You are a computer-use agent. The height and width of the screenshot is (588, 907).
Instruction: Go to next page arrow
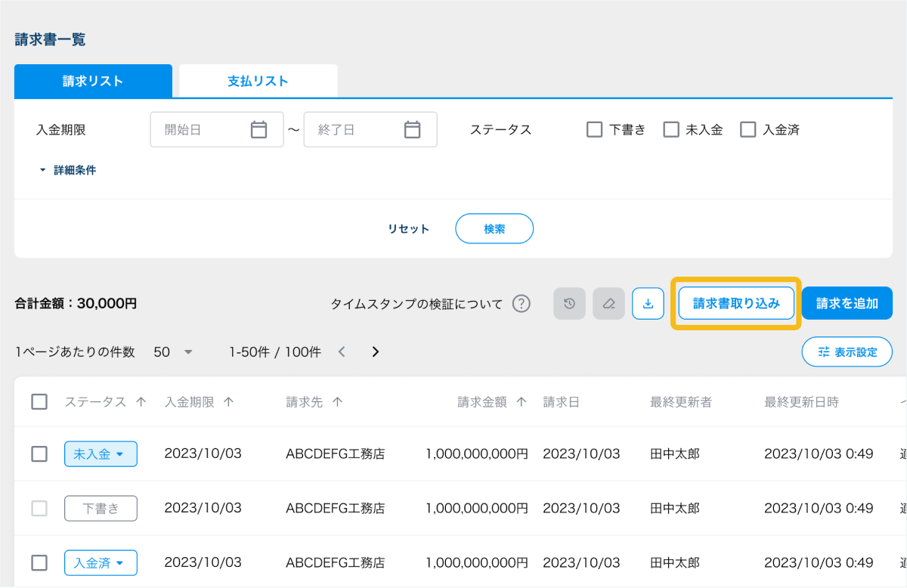coord(375,351)
